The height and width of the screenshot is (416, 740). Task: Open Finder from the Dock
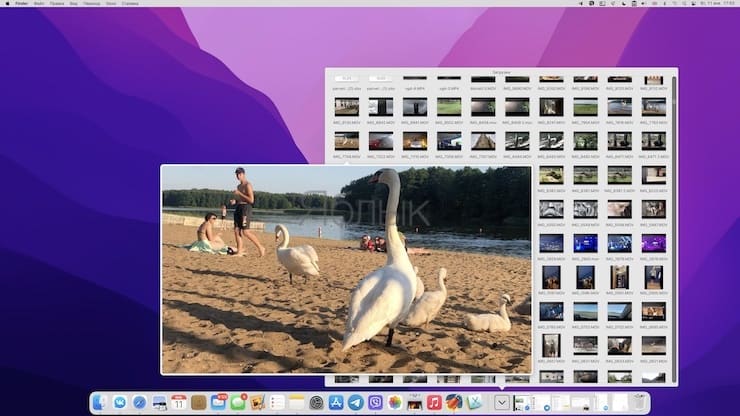tap(100, 402)
